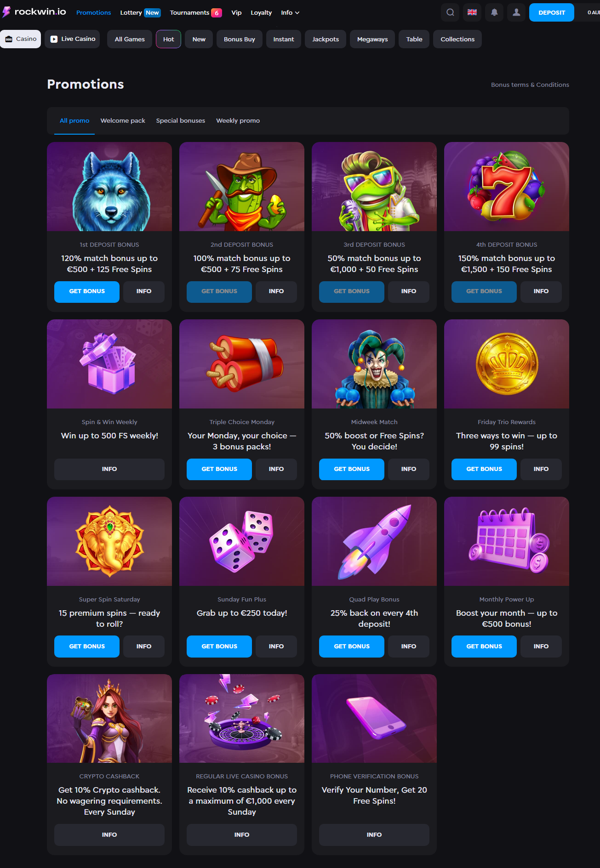Screen dimensions: 600x868
Task: Switch to the Welcome pack tab
Action: [123, 120]
